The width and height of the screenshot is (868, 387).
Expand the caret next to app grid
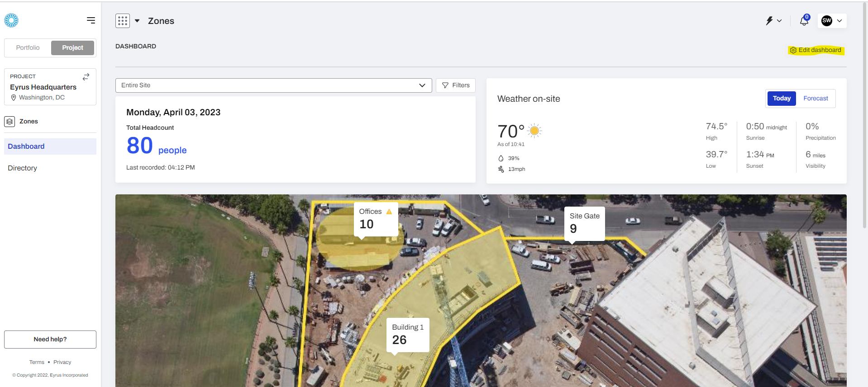coord(137,21)
